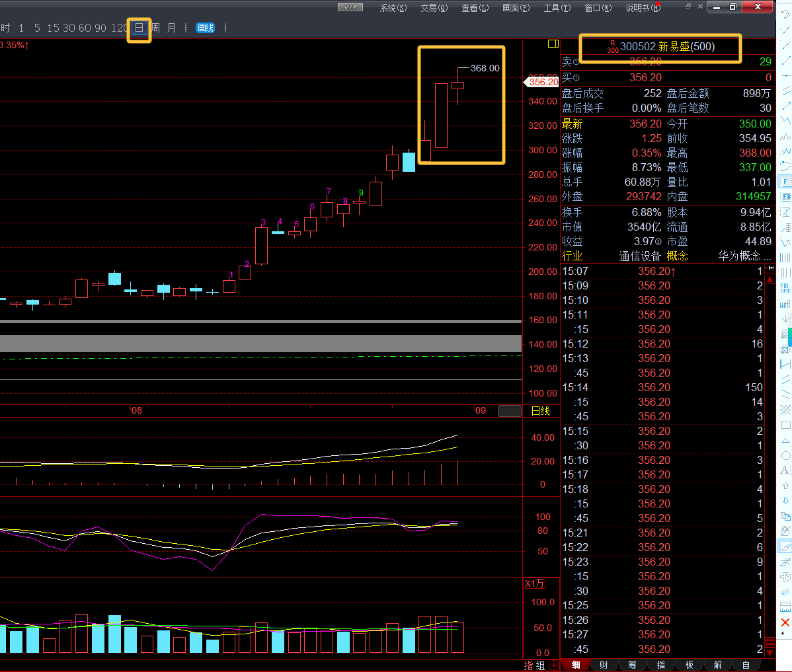
Task: Select the Gann fan tool
Action: [785, 334]
